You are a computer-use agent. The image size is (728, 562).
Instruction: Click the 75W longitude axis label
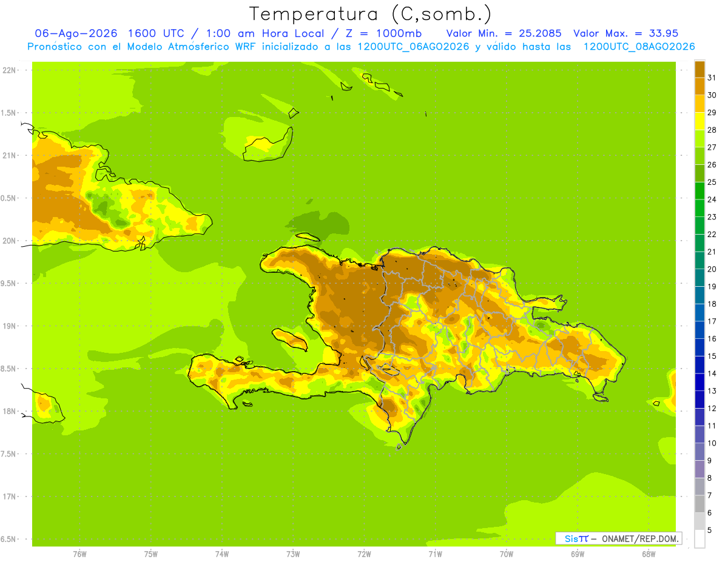pos(151,554)
